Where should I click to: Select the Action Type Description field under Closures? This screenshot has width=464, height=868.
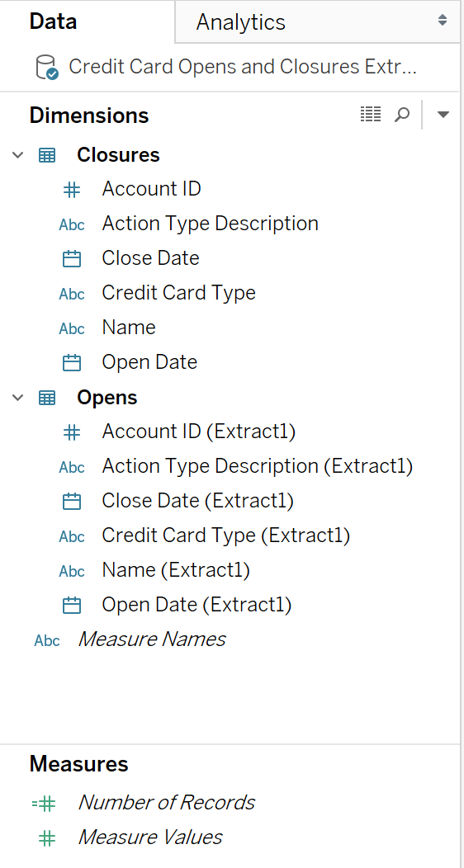tap(210, 224)
